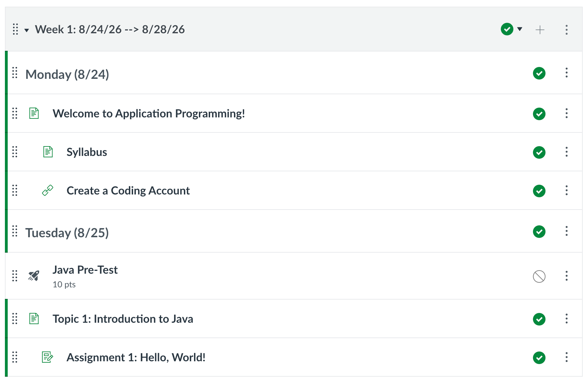Screen dimensions: 588x383
Task: Click page icon for Topic 1: Introduction to Java
Action: [x=34, y=319]
